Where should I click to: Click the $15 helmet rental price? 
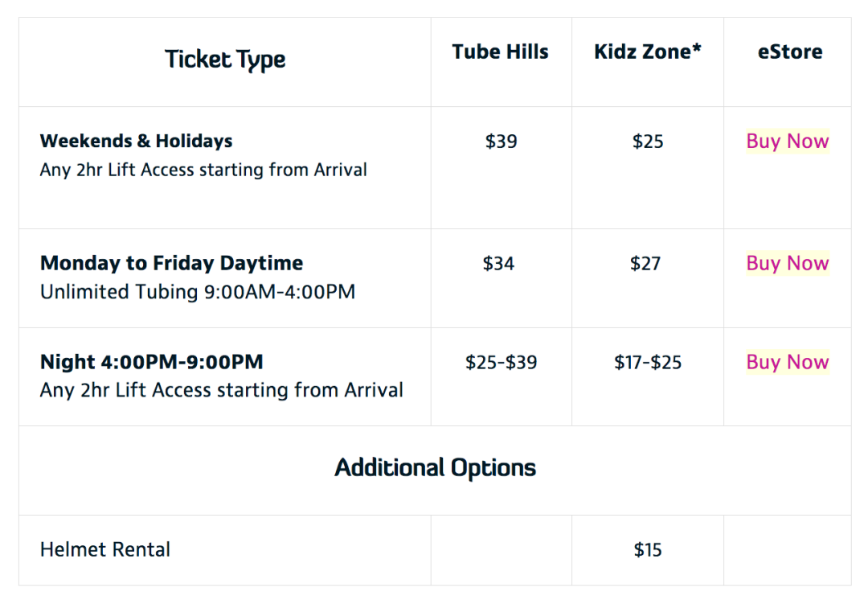[648, 549]
